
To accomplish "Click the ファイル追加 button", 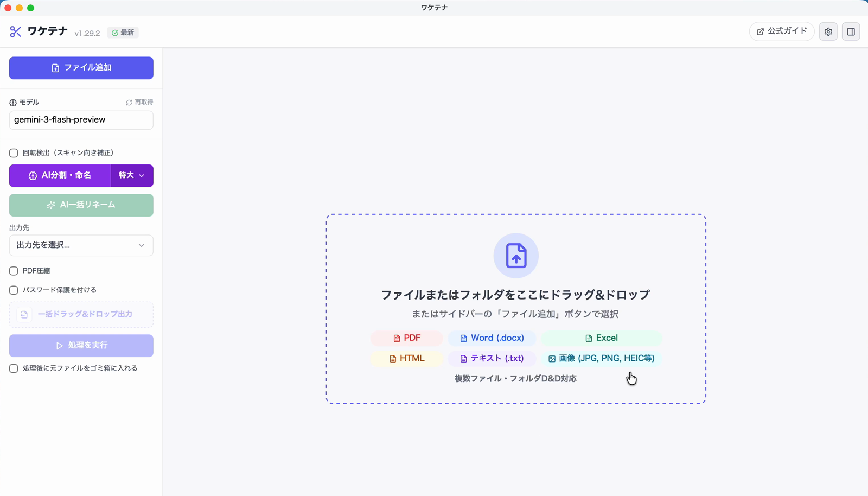I will [81, 68].
